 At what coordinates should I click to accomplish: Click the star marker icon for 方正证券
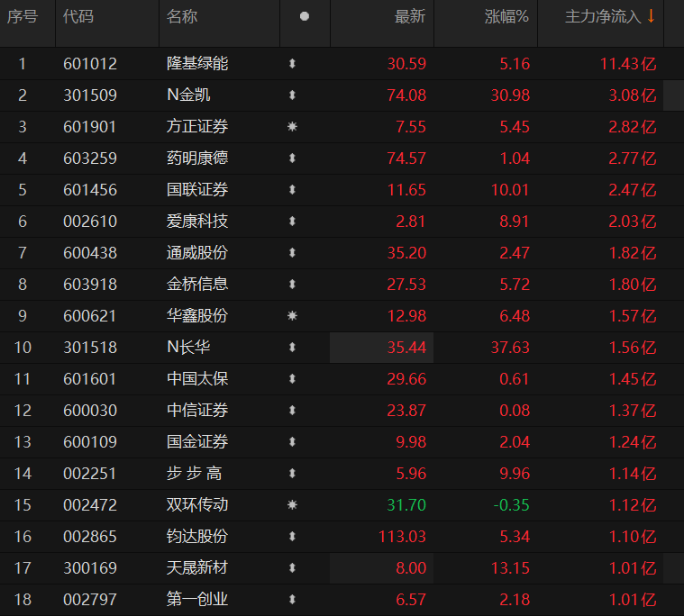point(292,127)
